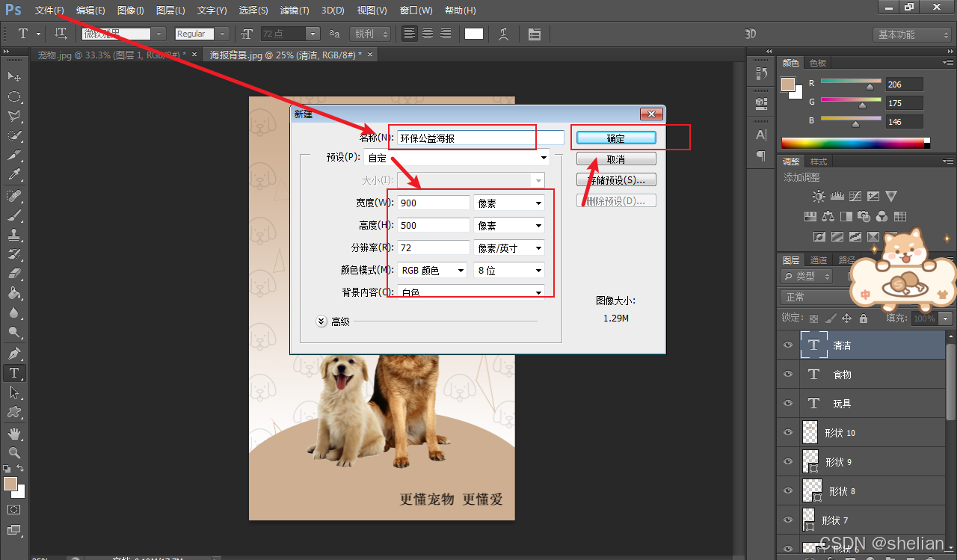Toggle visibility of 形状 7 layer
Viewport: 957px width, 560px height.
pos(787,520)
